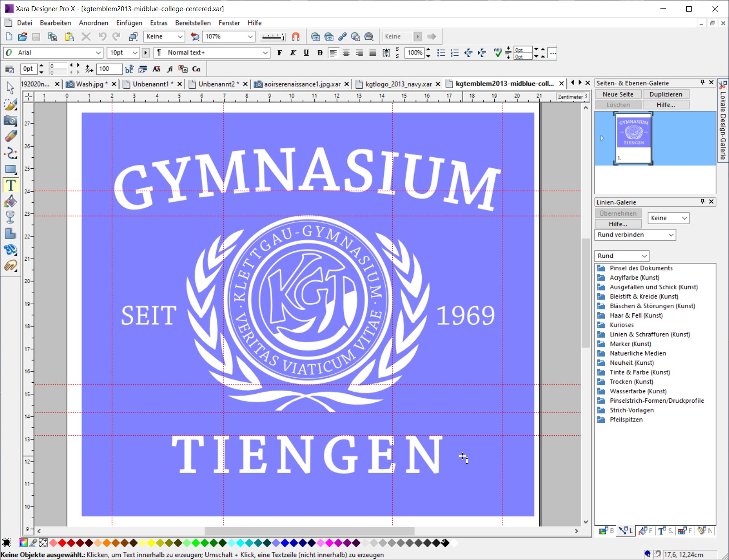The height and width of the screenshot is (560, 729).
Task: Click the Fill bucket tool
Action: click(10, 201)
